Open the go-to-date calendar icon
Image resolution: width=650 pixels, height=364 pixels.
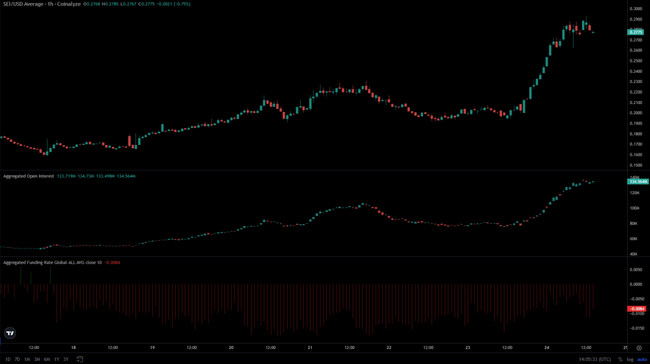pyautogui.click(x=80, y=359)
